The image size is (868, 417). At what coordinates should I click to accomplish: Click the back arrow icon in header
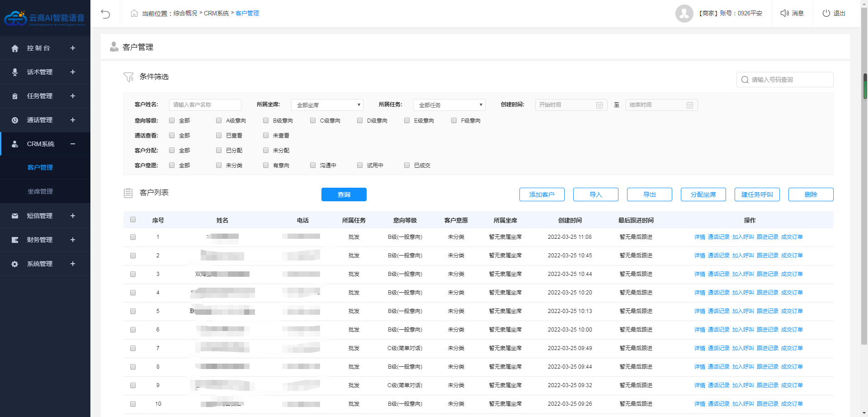[105, 14]
